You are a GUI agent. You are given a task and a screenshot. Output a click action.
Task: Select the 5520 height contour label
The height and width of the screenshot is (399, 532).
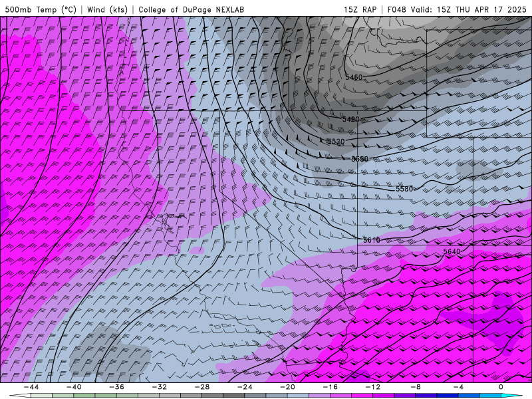(336, 141)
